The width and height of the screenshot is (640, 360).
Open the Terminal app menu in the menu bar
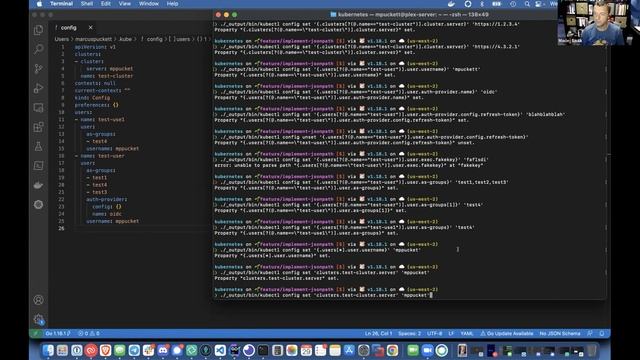61,4
